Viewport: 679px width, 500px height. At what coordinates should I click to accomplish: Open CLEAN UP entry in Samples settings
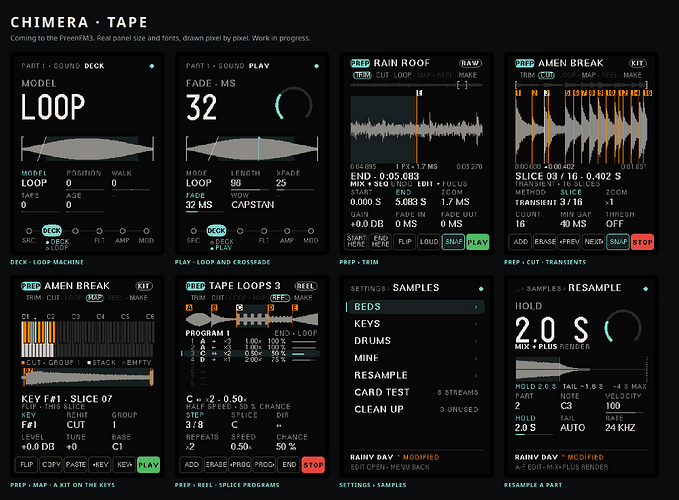416,410
